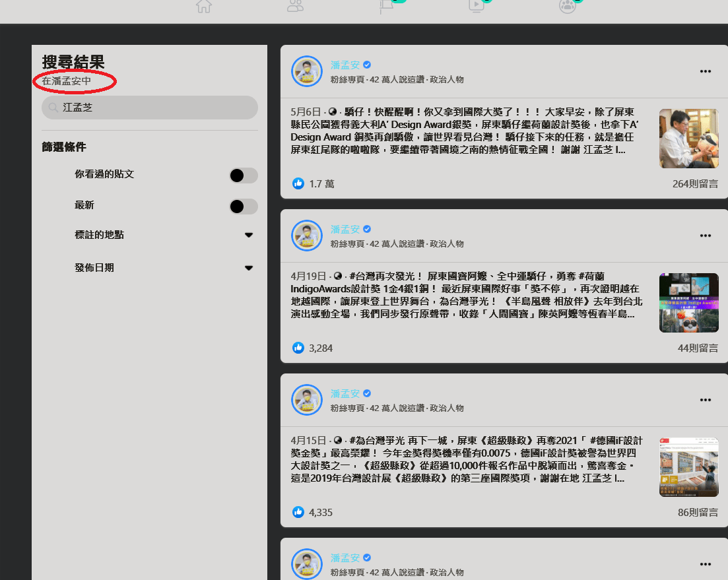The height and width of the screenshot is (580, 728).
Task: Click 潘孟安 profile picture on 4月15日 post
Action: pyautogui.click(x=307, y=400)
